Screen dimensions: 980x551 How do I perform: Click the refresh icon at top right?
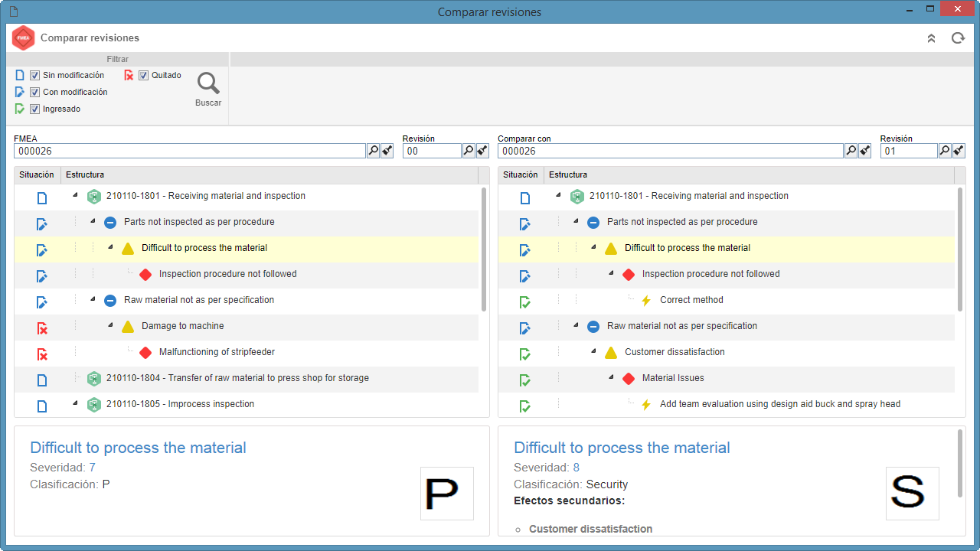point(958,38)
